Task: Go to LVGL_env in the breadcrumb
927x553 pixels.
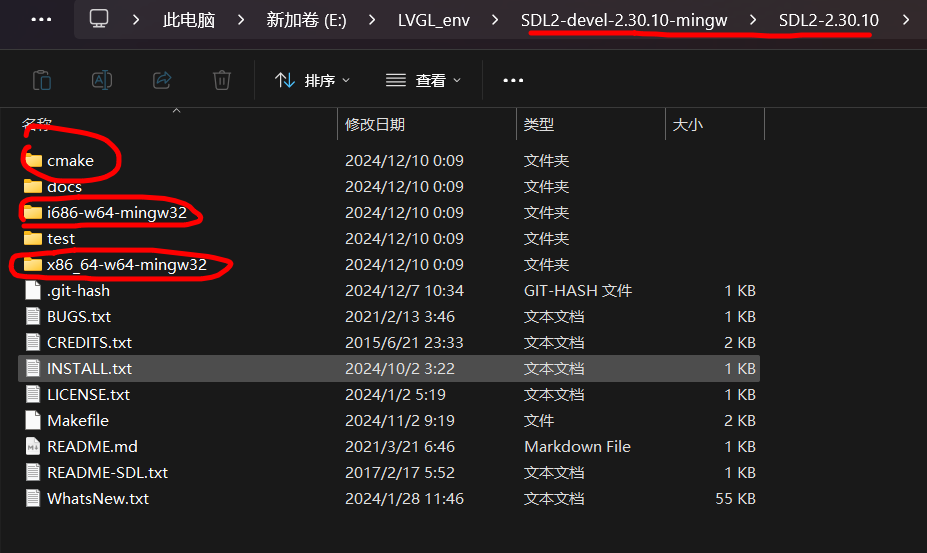Action: tap(433, 20)
